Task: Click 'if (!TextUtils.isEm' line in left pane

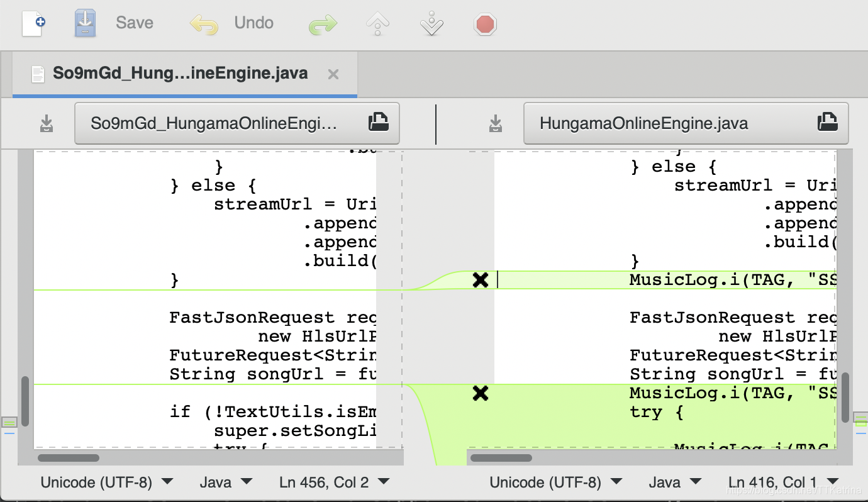Action: (x=273, y=412)
